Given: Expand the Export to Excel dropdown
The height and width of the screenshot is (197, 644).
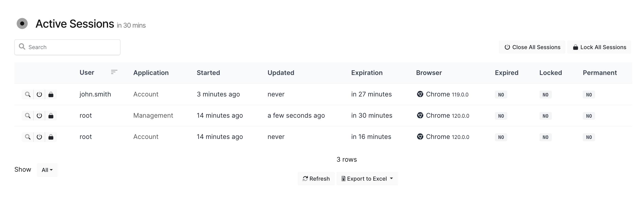Looking at the screenshot, I should coord(367,179).
